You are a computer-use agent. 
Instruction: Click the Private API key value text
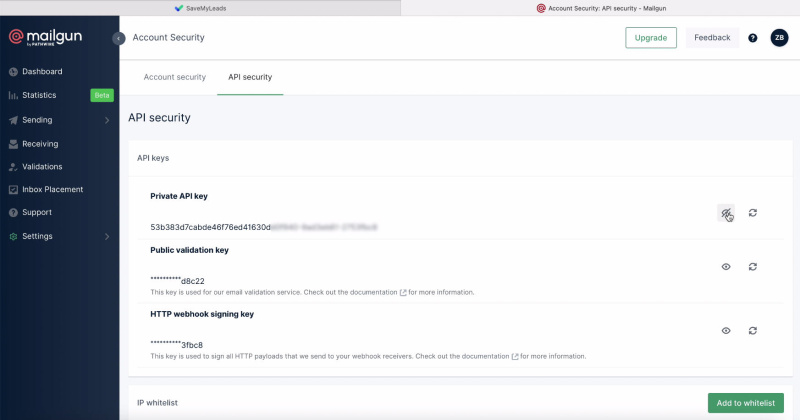tap(264, 227)
